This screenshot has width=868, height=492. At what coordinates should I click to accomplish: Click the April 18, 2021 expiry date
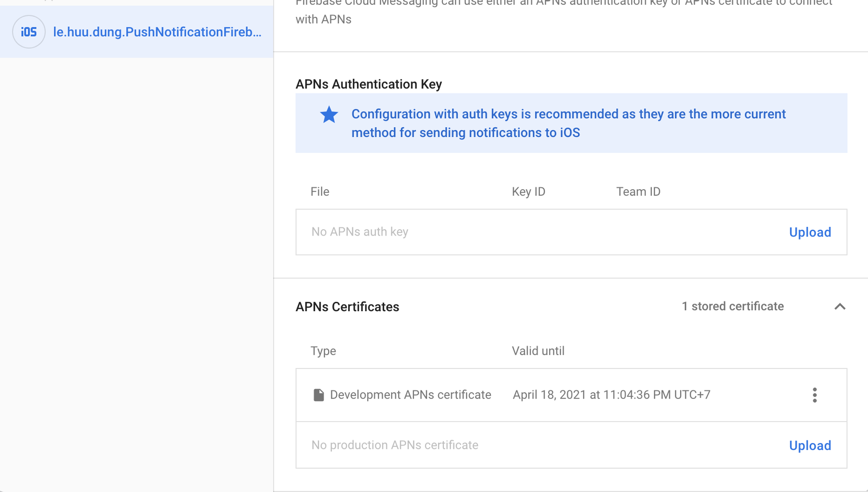tap(611, 395)
